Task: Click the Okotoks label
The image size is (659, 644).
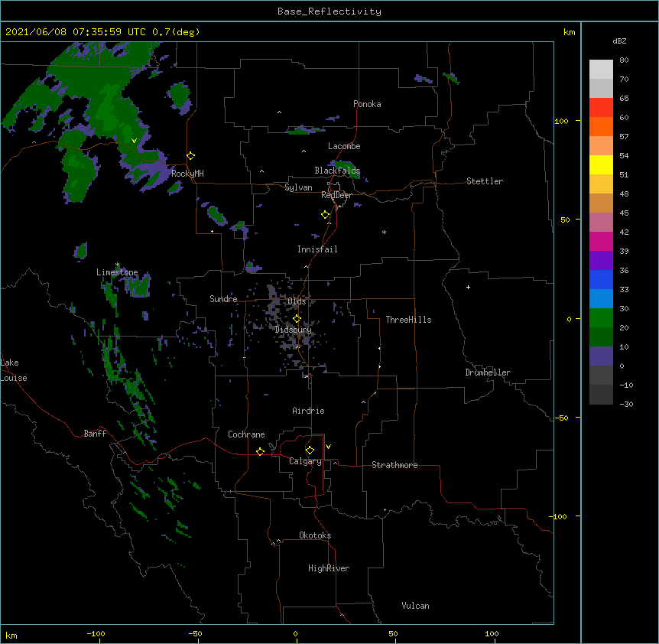Action: coord(315,535)
